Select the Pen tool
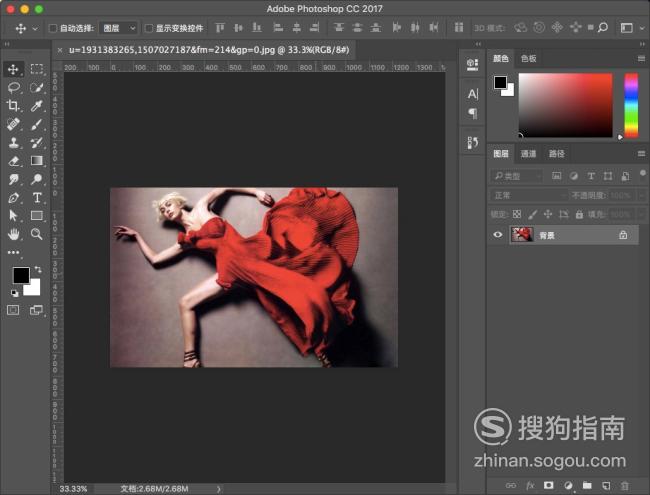 coord(13,198)
